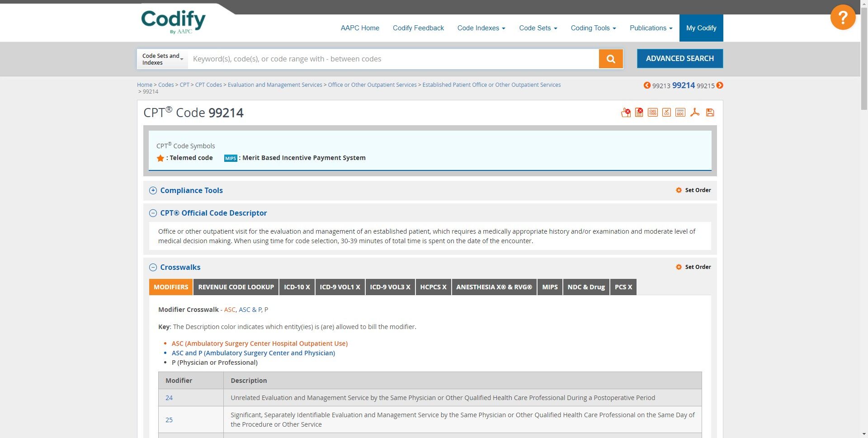The height and width of the screenshot is (438, 868).
Task: Focus the keyword search input field
Action: [393, 59]
